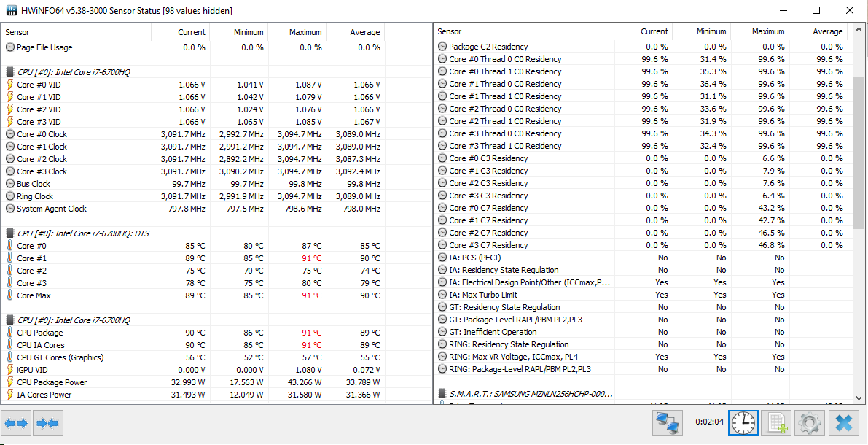Viewport: 868px width, 445px height.
Task: Open the network remote monitoring icon
Action: pos(669,424)
